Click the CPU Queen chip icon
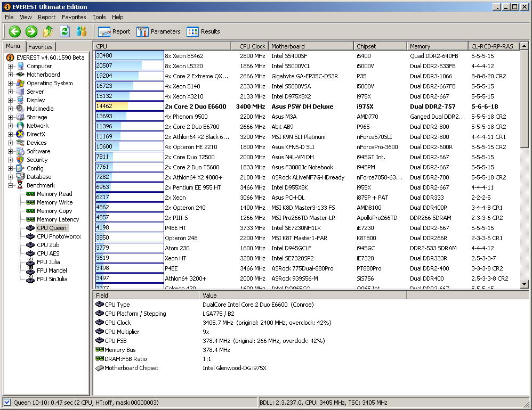The image size is (532, 410). pyautogui.click(x=30, y=228)
